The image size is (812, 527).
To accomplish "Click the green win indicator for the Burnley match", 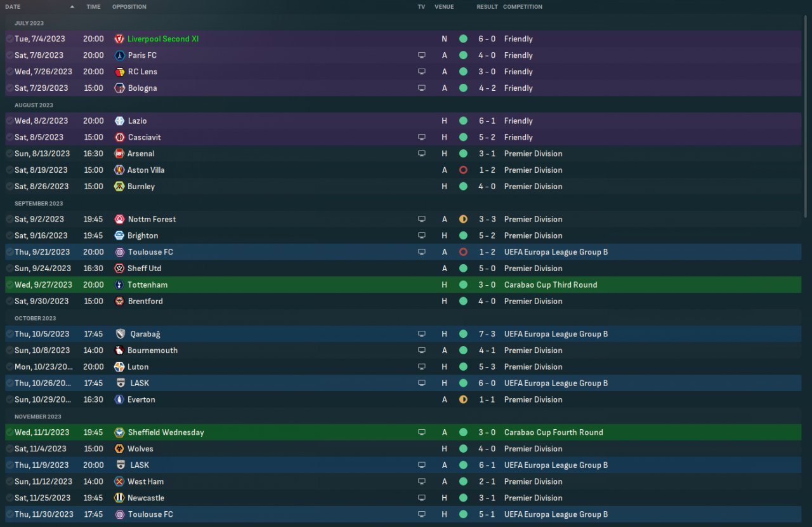I will click(x=463, y=187).
